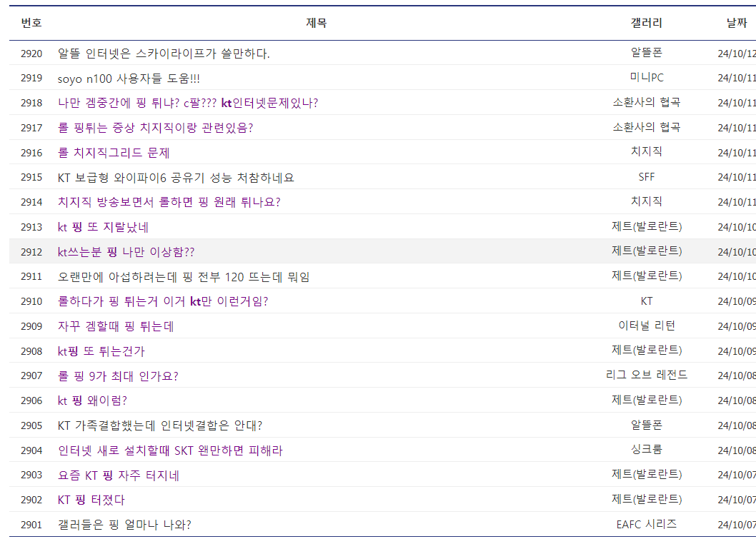The image size is (756, 539).
Task: Click 제트(발로란트) gallery in row 2906
Action: 647,401
